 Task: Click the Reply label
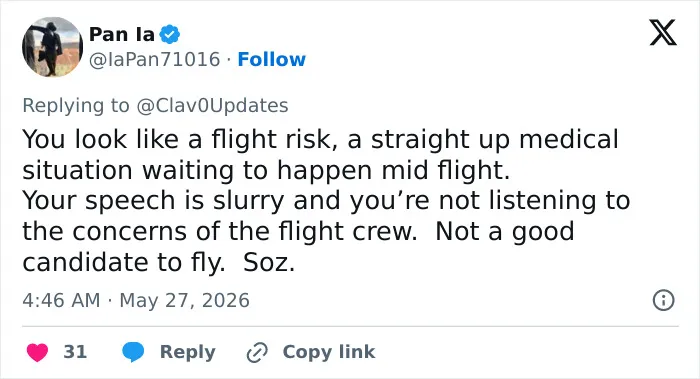[x=188, y=352]
